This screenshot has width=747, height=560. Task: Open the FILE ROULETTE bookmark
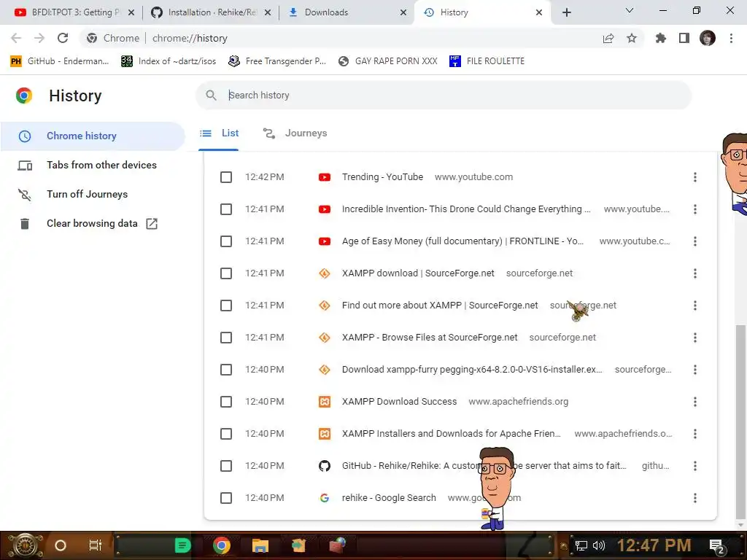point(487,61)
